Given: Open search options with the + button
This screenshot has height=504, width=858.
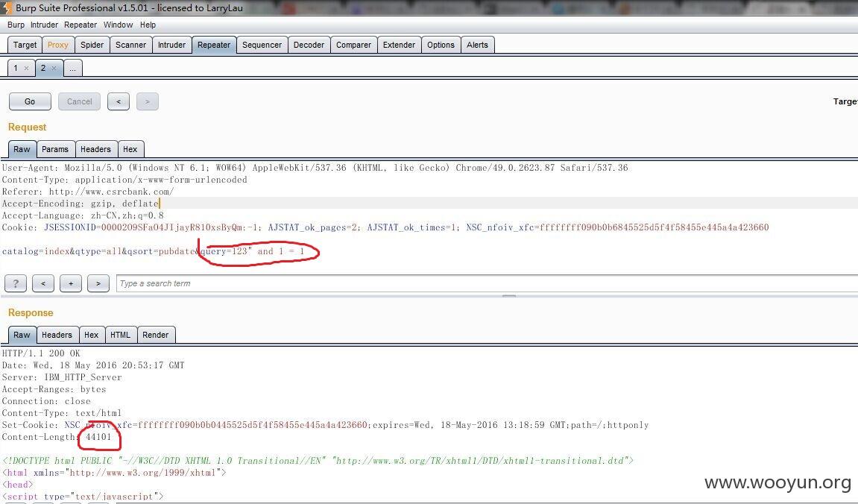Looking at the screenshot, I should [x=71, y=283].
